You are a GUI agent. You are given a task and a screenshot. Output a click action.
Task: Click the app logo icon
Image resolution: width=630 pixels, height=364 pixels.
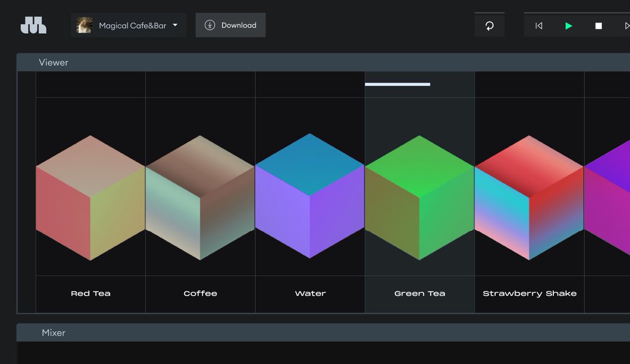pos(33,25)
